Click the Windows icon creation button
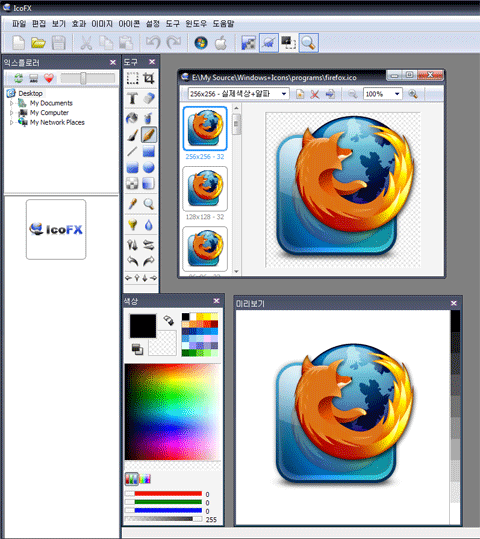Screen dimensions: 480x539 point(201,43)
